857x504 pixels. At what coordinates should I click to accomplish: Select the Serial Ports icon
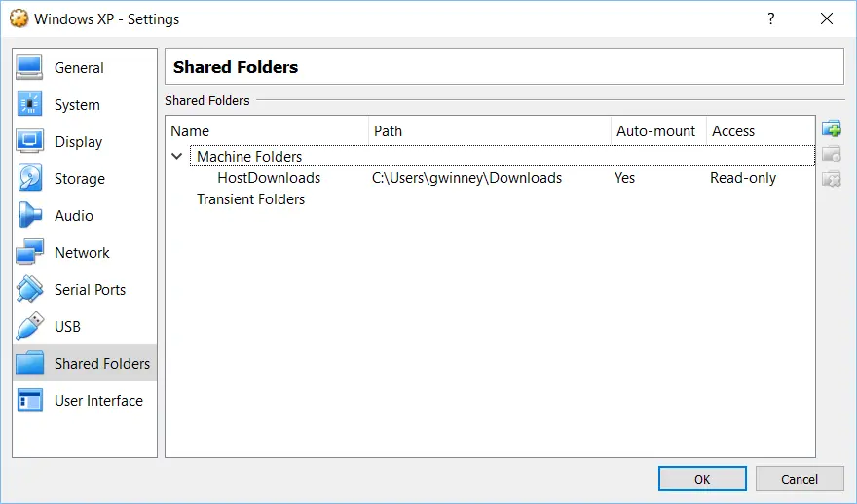29,289
